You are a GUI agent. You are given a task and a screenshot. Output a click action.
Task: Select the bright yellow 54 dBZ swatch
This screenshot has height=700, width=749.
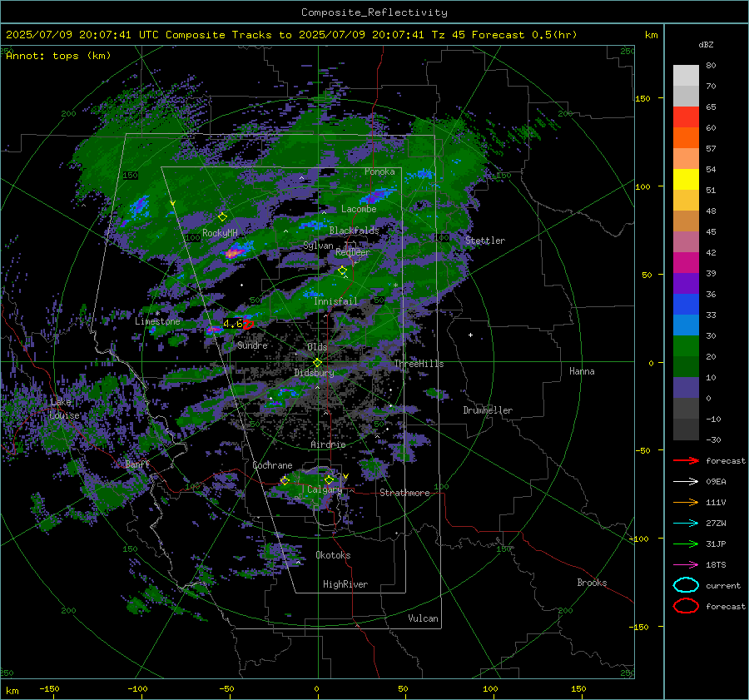point(686,179)
